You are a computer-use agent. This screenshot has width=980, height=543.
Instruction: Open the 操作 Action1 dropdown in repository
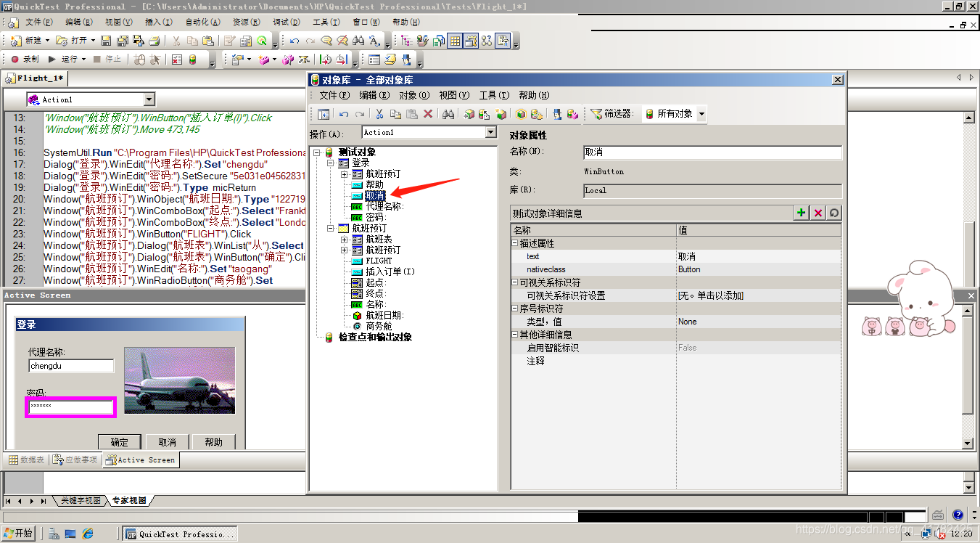click(x=490, y=132)
